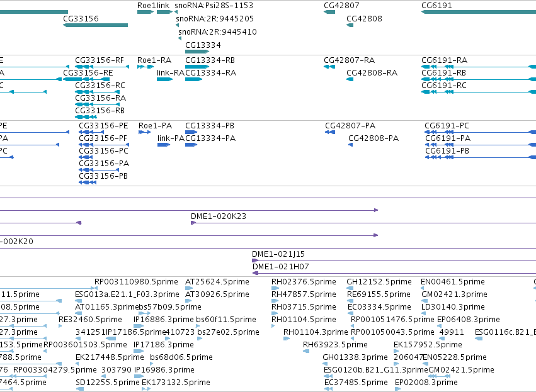The height and width of the screenshot is (392, 536).
Task: Select the Roe1-RA transcript label
Action: pos(154,60)
